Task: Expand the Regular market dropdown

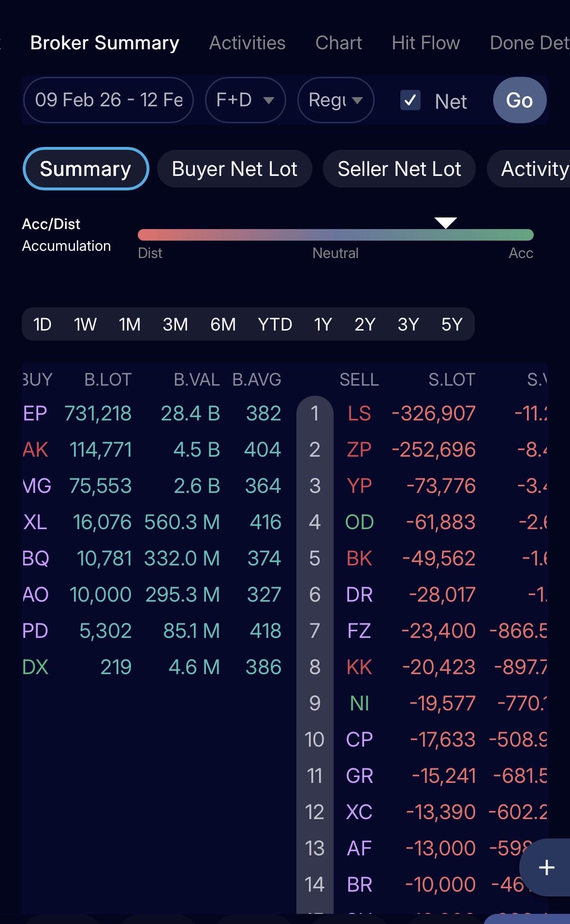Action: coord(336,100)
